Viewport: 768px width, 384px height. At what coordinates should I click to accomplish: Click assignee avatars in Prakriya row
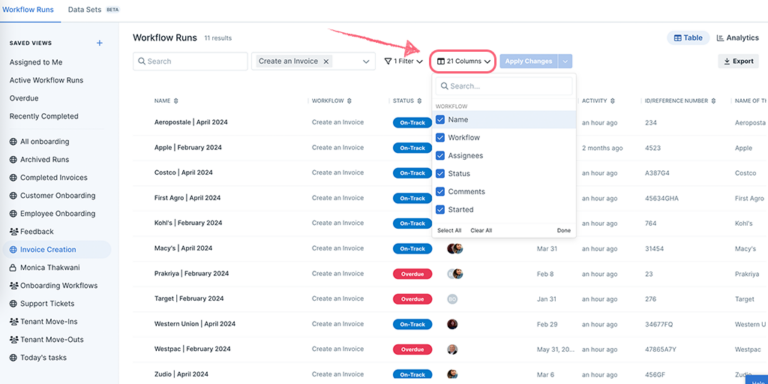click(455, 274)
